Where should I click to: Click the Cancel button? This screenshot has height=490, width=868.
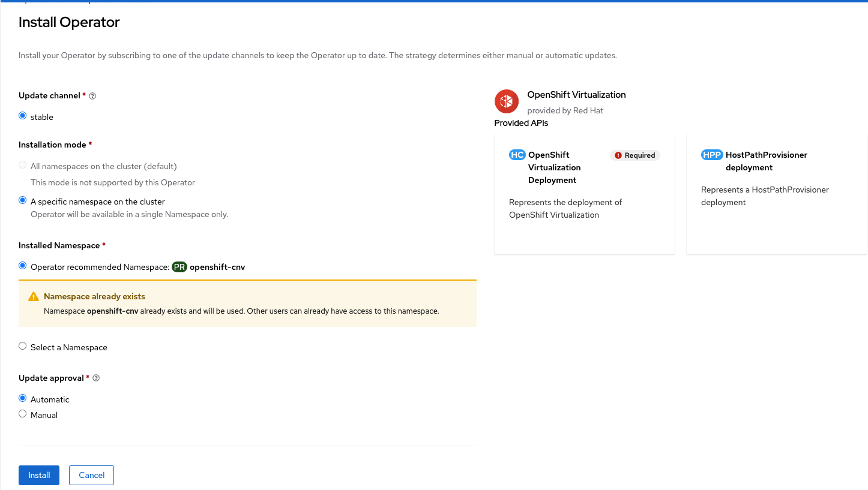tap(92, 475)
